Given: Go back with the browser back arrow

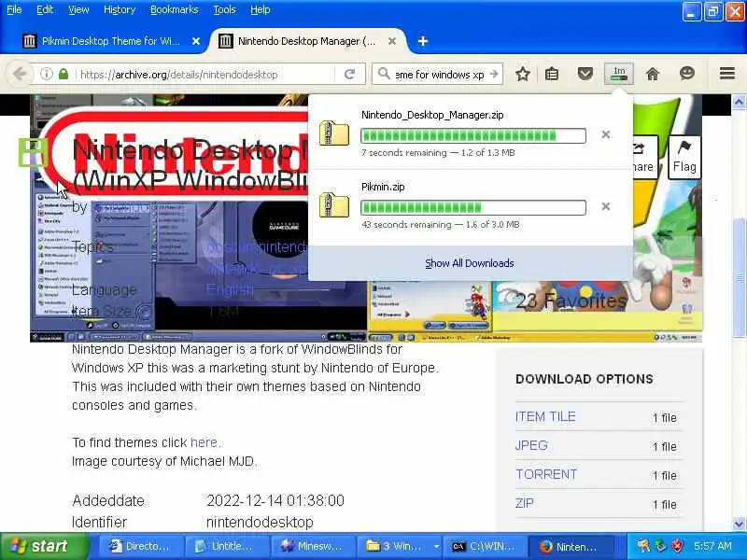Looking at the screenshot, I should 19,75.
